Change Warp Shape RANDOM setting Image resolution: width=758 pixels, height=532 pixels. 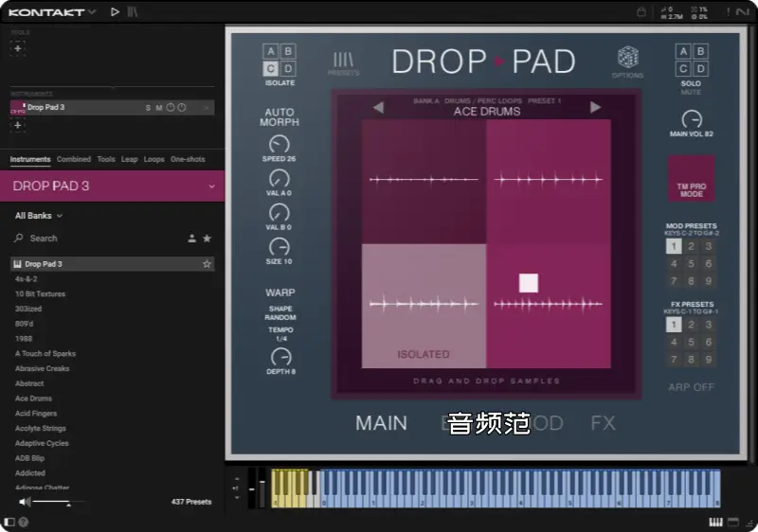pos(280,318)
